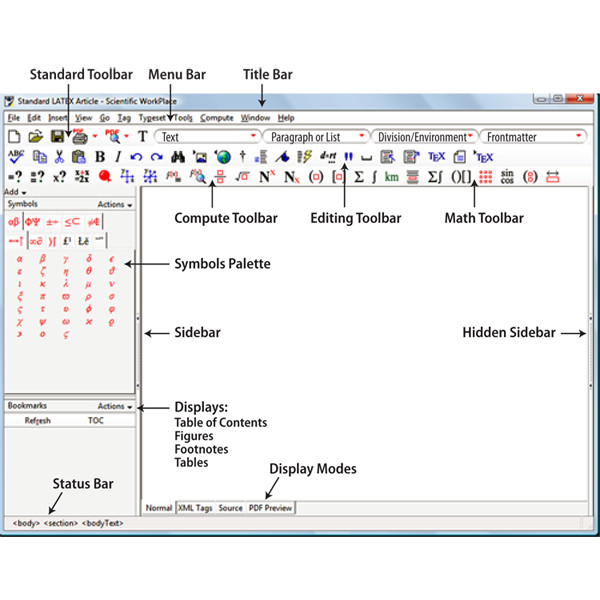Click the Bold formatting icon
This screenshot has width=600, height=600.
(x=99, y=156)
